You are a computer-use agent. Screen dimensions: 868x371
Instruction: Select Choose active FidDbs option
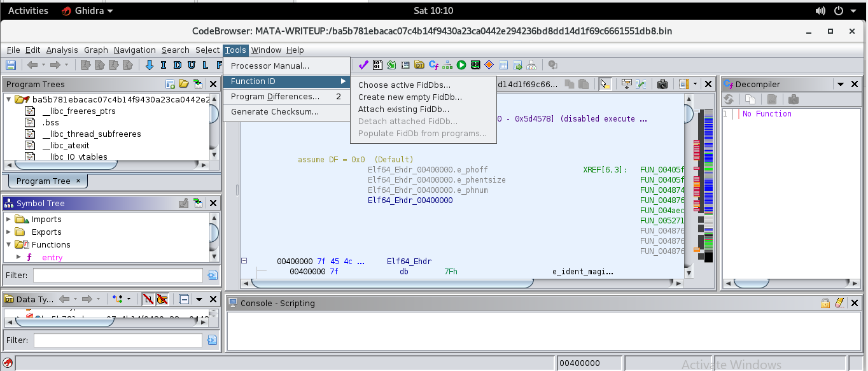click(423, 85)
